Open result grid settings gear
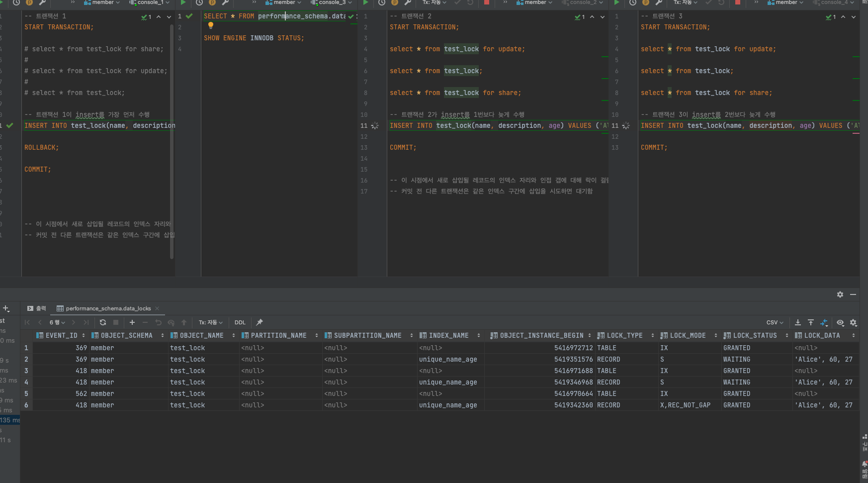This screenshot has width=868, height=483. pyautogui.click(x=854, y=322)
